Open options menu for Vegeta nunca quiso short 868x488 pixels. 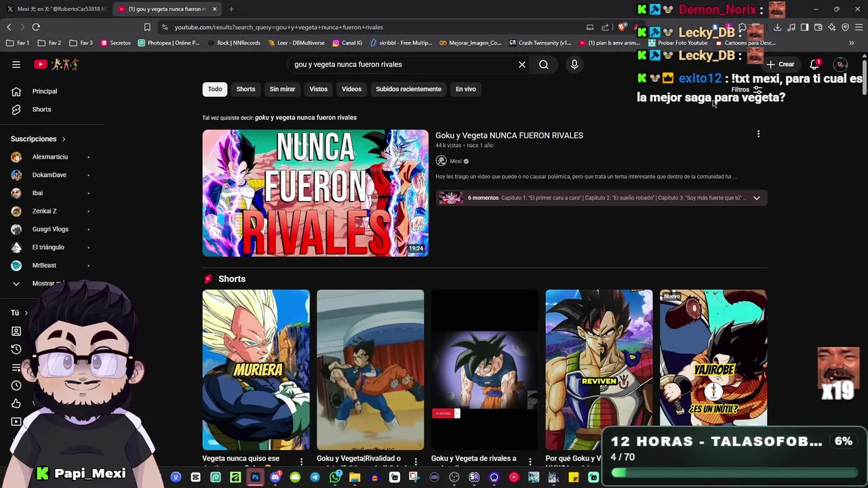tap(302, 462)
